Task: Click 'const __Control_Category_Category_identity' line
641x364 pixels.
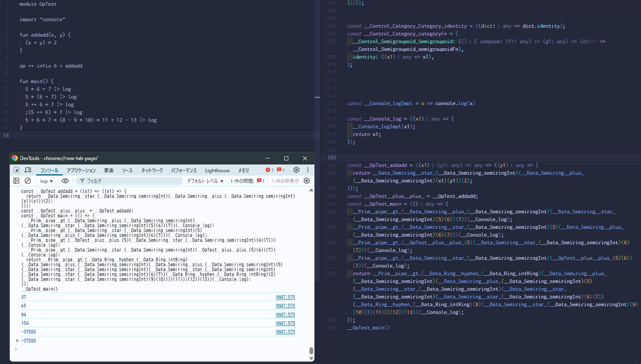Action: (456, 26)
